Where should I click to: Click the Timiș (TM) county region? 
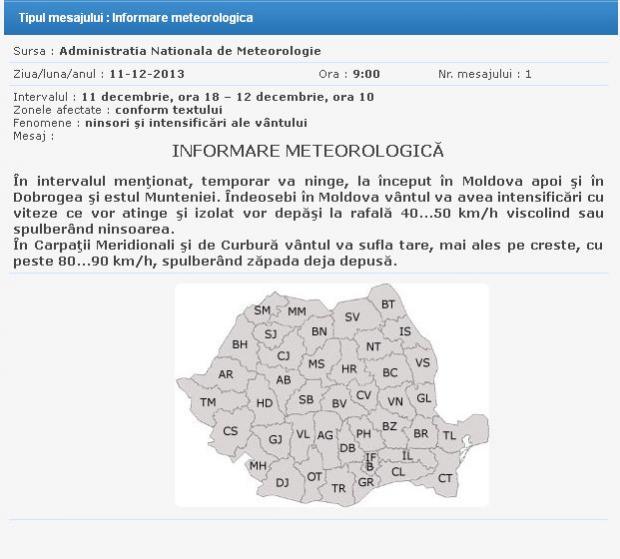208,402
